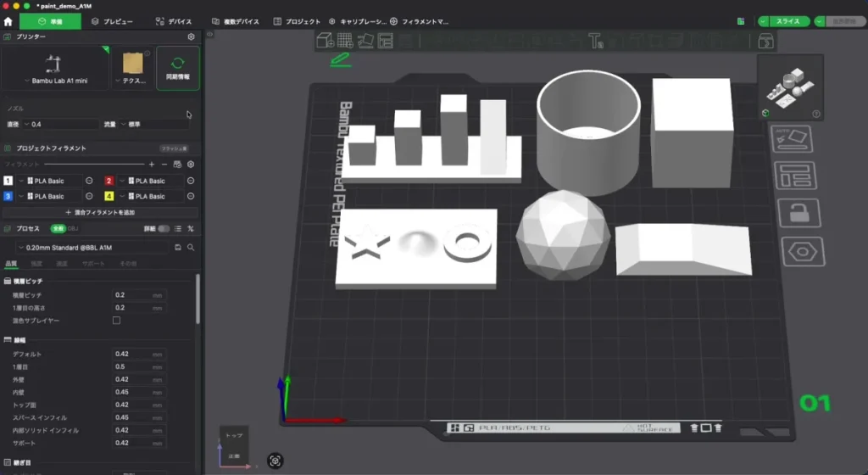Click the process parameter list icon
This screenshot has height=475, width=868.
coord(178,229)
